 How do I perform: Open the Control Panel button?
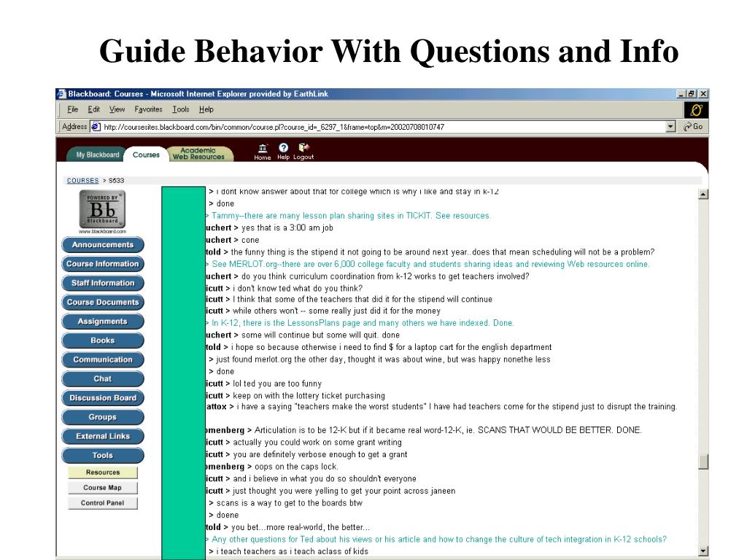[x=103, y=503]
